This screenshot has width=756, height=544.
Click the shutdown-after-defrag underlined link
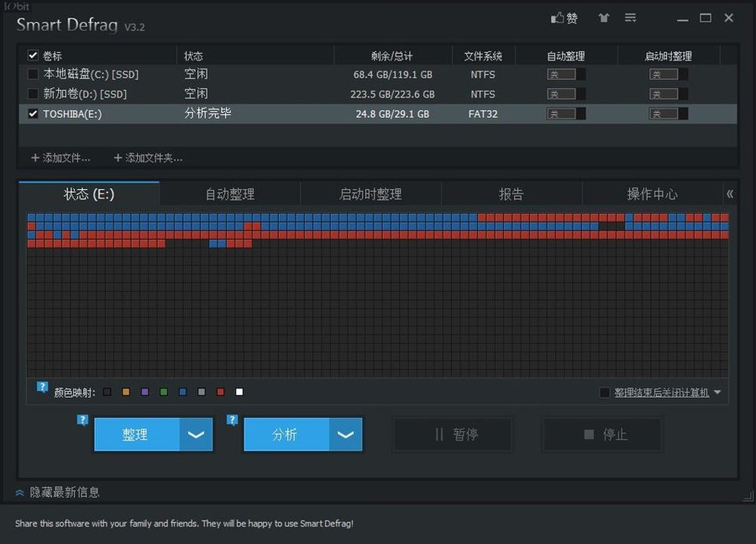point(661,393)
